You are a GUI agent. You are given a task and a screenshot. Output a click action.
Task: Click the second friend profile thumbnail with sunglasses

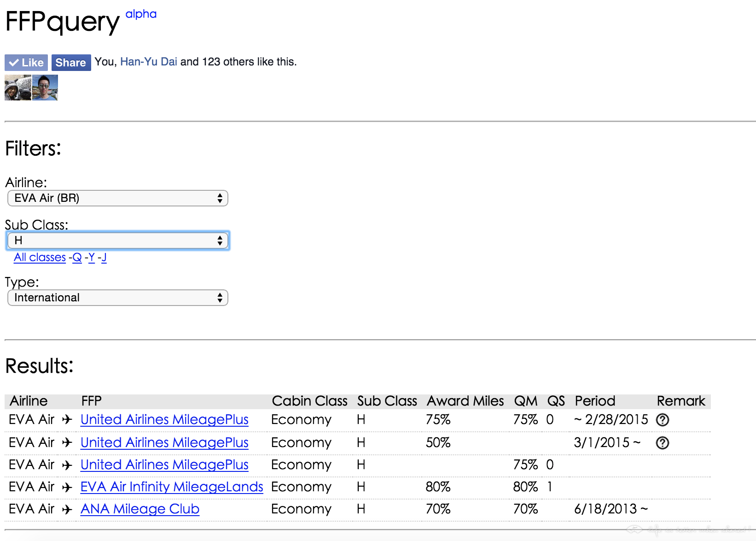[x=45, y=88]
